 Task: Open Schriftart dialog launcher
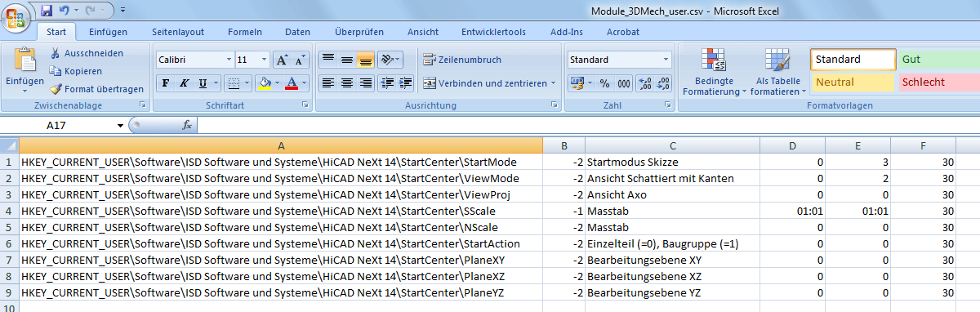point(306,105)
